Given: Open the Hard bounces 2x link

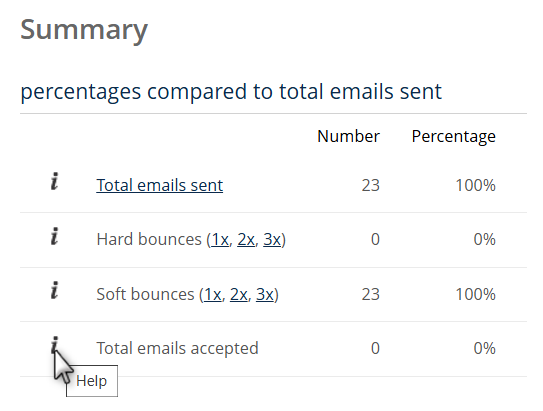Looking at the screenshot, I should click(x=246, y=239).
